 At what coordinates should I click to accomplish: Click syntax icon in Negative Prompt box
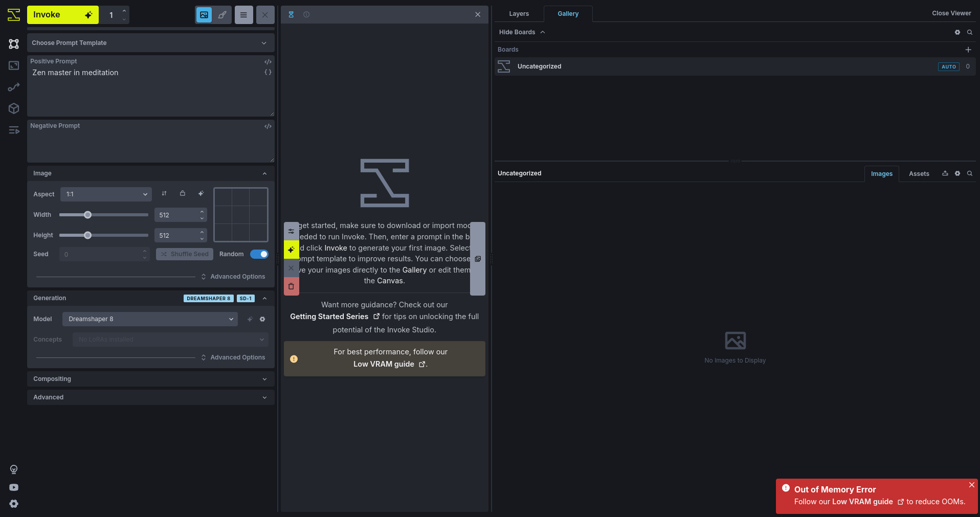[x=268, y=126]
